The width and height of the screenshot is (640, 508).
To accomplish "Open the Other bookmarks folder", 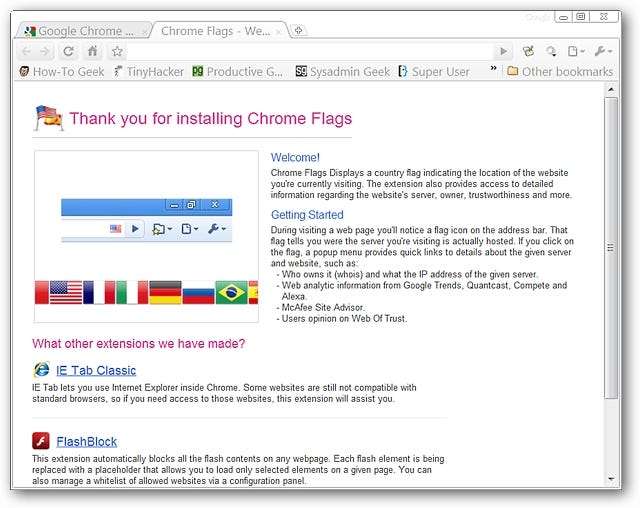I will coord(559,71).
